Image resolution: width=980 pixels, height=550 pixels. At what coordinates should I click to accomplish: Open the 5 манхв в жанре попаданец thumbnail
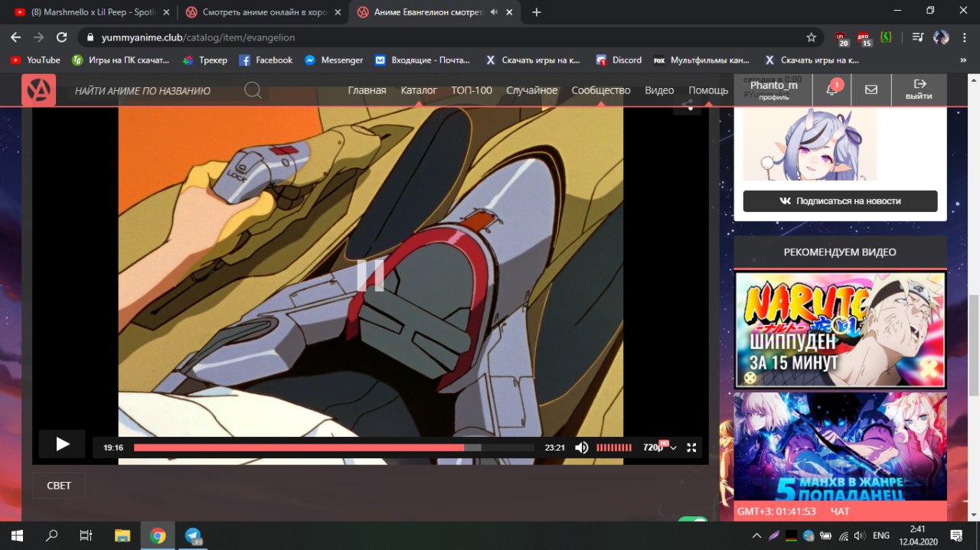click(840, 447)
